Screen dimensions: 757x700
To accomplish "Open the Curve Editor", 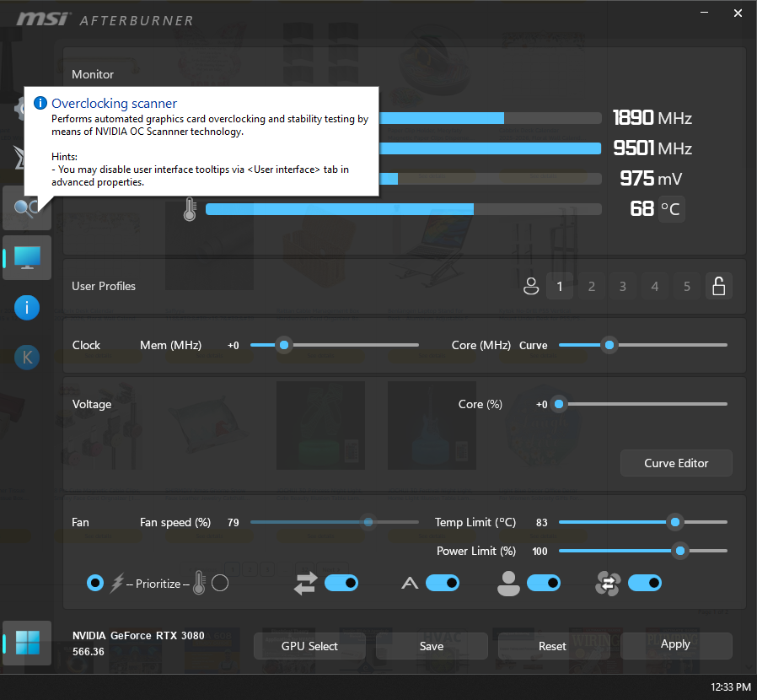I will coord(676,462).
